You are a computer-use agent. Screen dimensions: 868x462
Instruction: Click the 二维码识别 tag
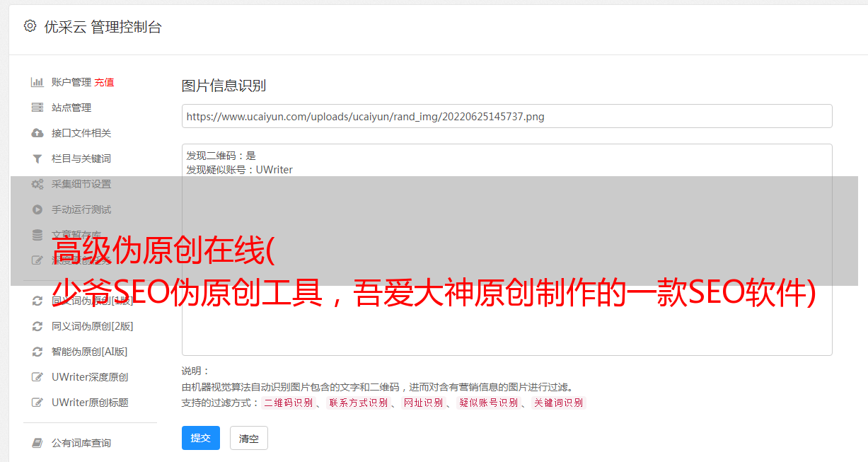tap(289, 403)
